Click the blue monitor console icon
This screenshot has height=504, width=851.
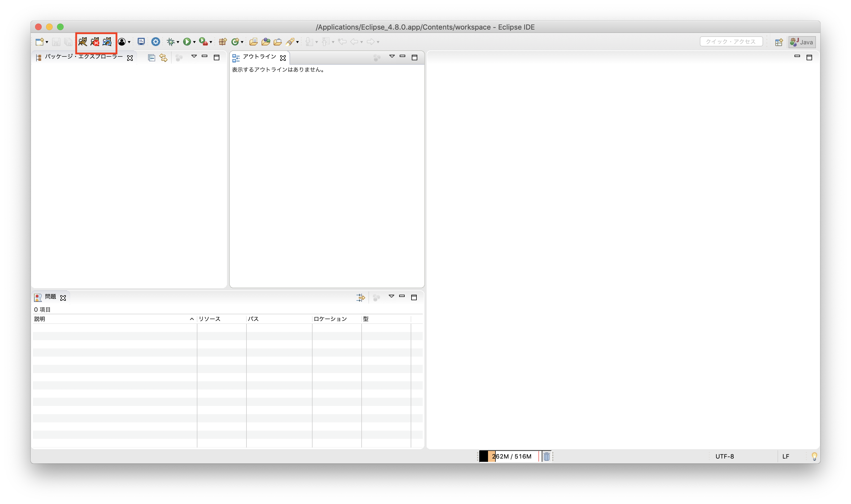pyautogui.click(x=141, y=41)
